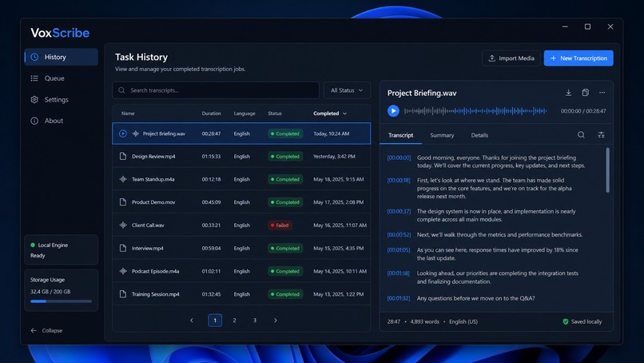This screenshot has height=363, width=644.
Task: Sort by the Duration column header
Action: (x=211, y=113)
